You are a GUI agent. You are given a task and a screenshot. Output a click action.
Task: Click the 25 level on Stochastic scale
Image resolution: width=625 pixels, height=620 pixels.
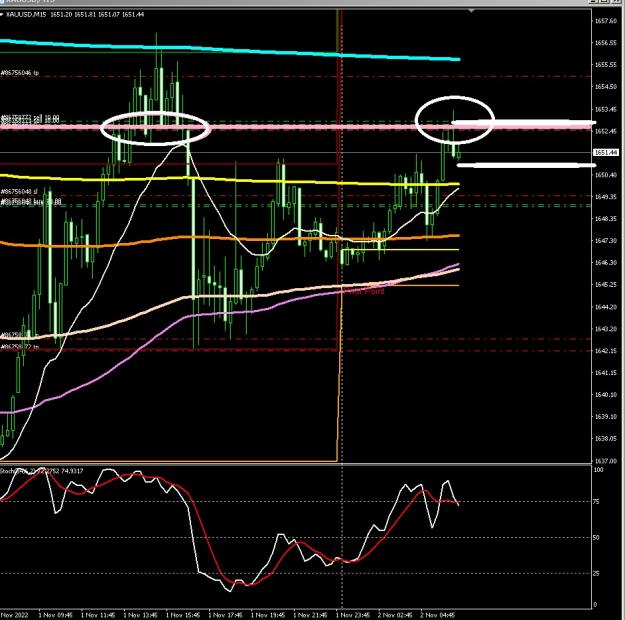[596, 573]
